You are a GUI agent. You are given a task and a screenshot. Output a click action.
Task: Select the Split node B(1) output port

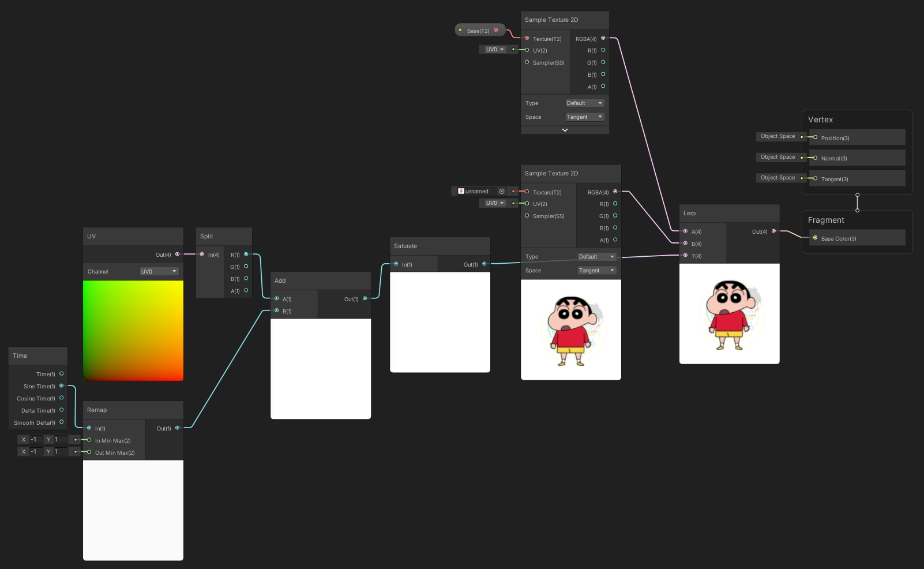click(246, 278)
